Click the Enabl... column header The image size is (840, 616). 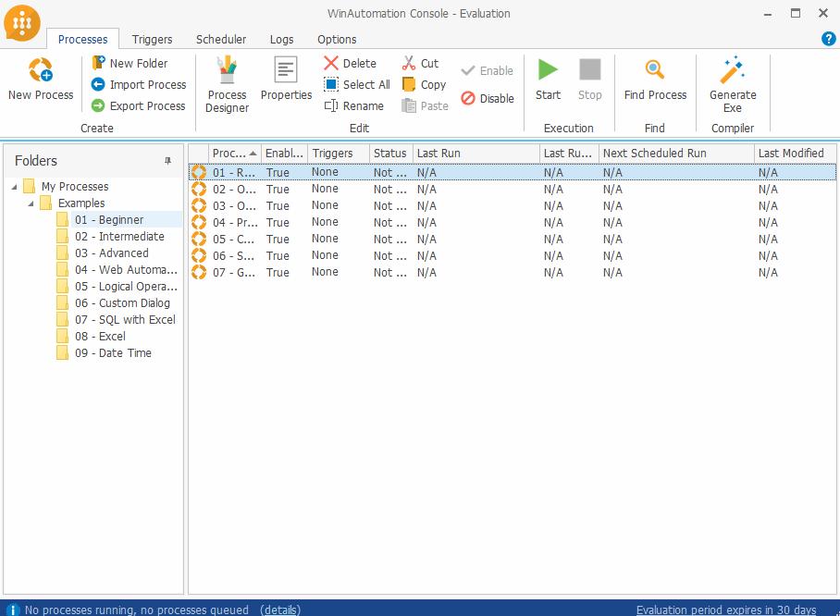click(284, 154)
